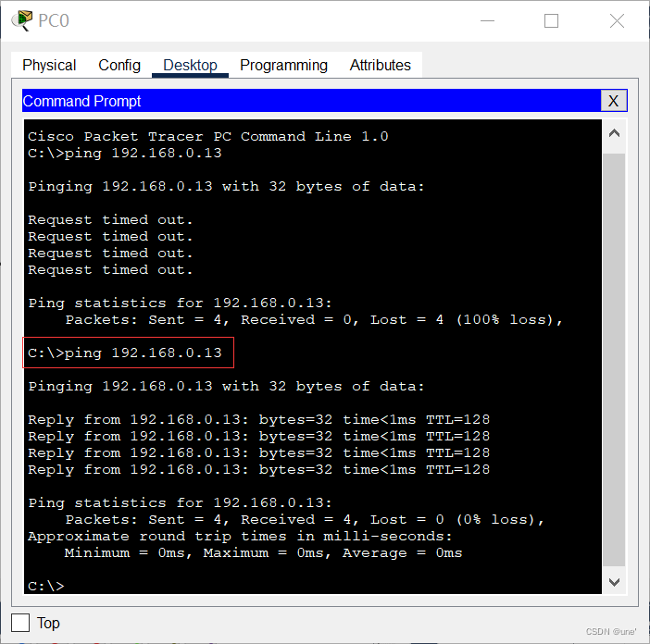650x644 pixels.
Task: Click the terminal scrollbar down arrow
Action: click(x=614, y=582)
